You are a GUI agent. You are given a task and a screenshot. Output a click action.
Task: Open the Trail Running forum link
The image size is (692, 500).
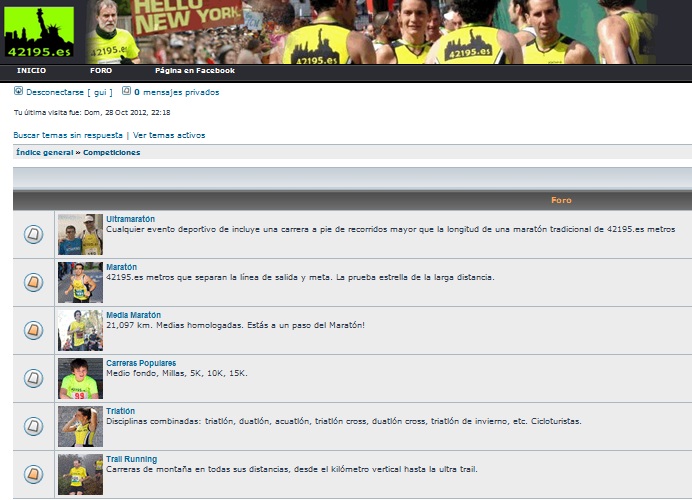(131, 459)
